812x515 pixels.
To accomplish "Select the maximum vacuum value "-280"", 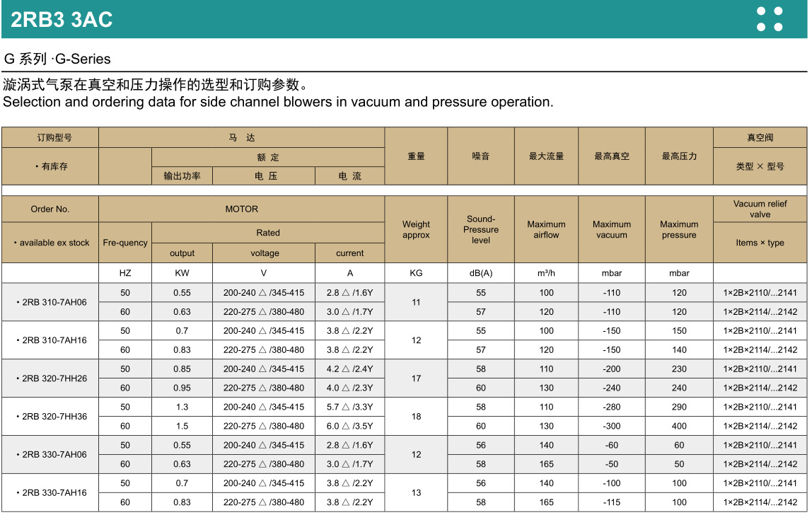I will point(612,407).
